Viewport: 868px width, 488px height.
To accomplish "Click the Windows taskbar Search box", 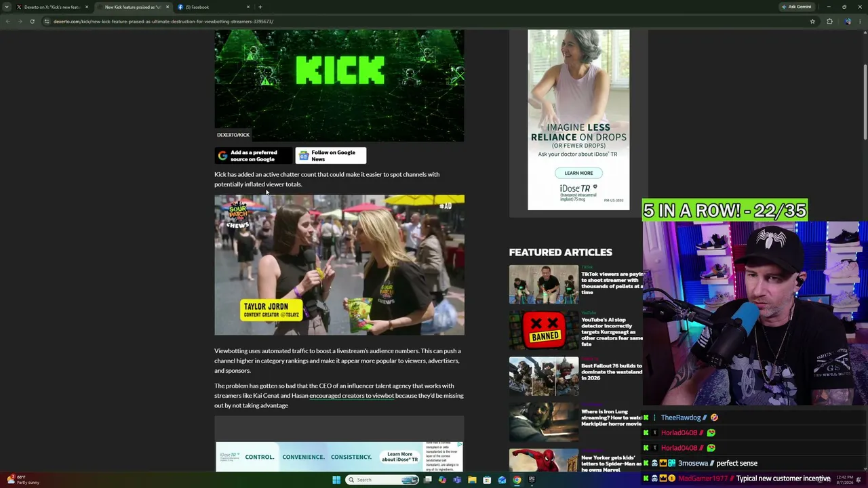I will pyautogui.click(x=382, y=480).
